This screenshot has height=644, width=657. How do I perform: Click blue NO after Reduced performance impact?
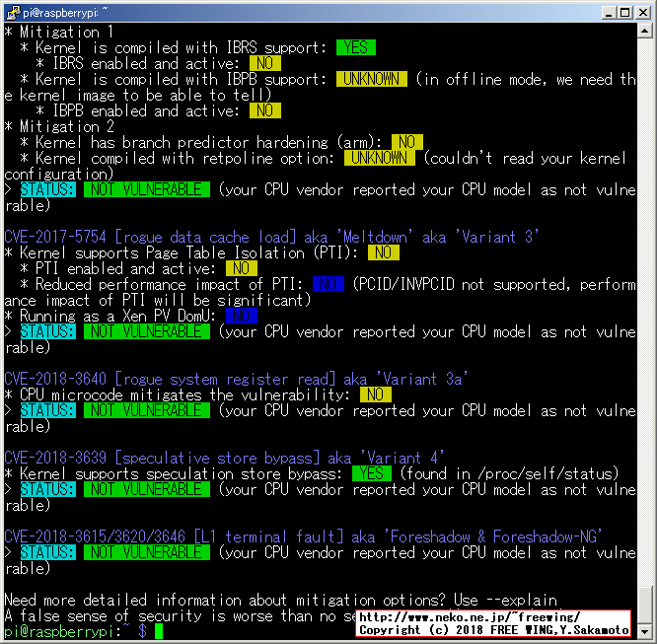pos(328,284)
